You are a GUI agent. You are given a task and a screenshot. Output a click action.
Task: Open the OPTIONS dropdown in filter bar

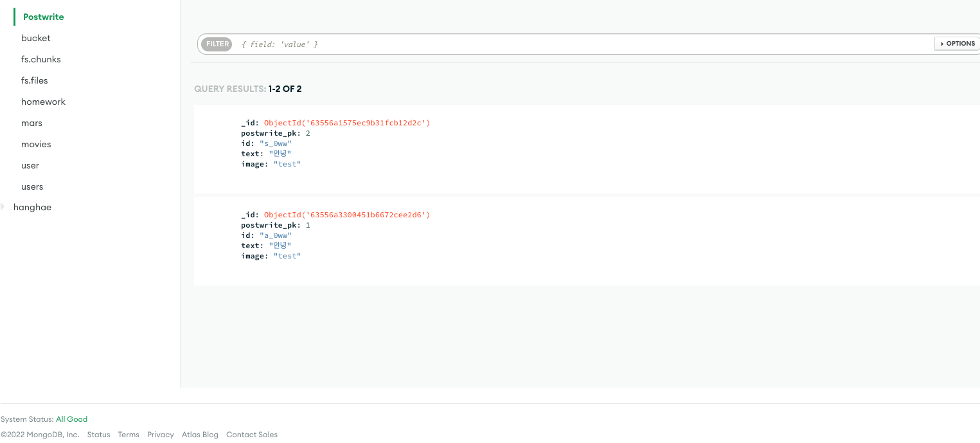pyautogui.click(x=958, y=44)
